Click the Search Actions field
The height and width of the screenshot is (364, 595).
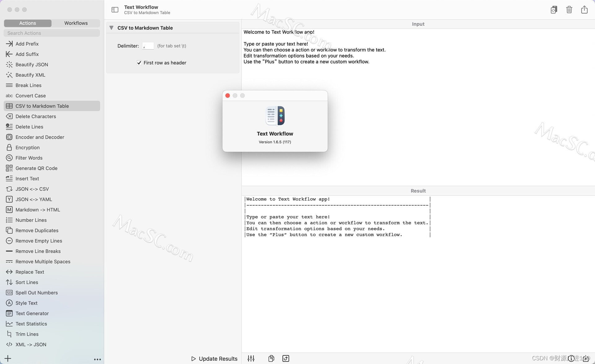click(x=52, y=33)
